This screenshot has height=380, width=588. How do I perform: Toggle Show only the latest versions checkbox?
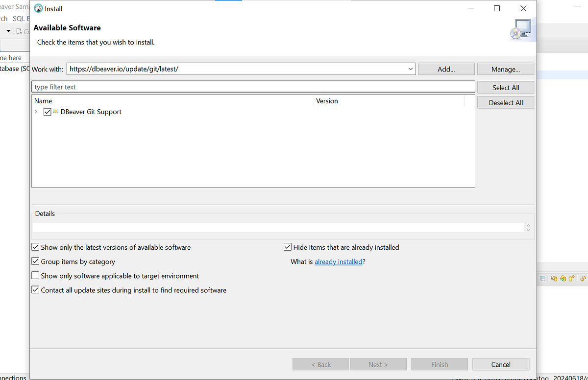tap(35, 247)
